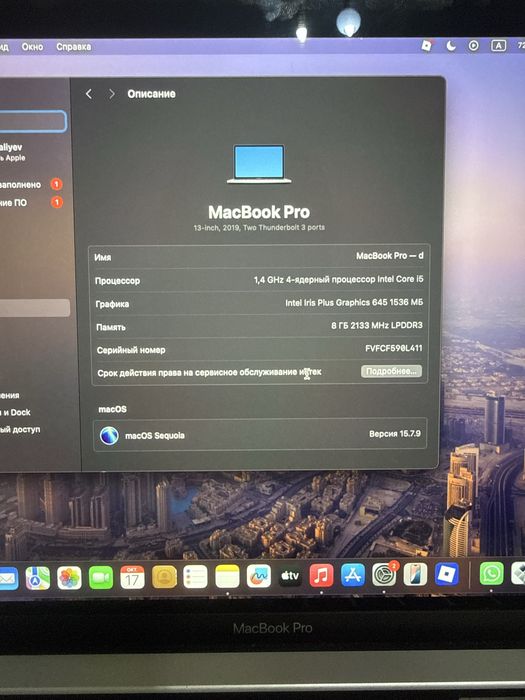Open Photos from the Dock
Image resolution: width=525 pixels, height=700 pixels.
coord(69,578)
